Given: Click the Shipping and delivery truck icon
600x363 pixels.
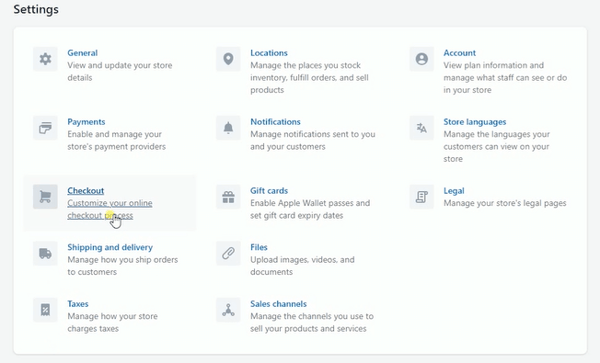Looking at the screenshot, I should click(x=45, y=253).
